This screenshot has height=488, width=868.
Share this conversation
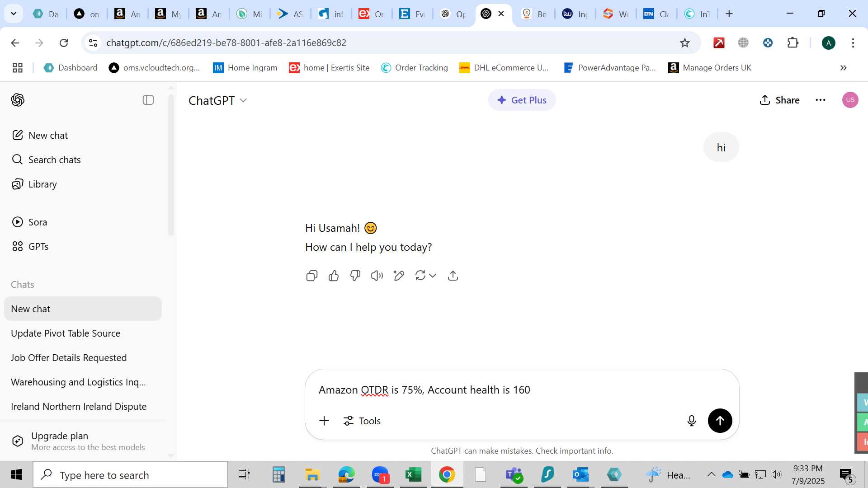(x=779, y=100)
